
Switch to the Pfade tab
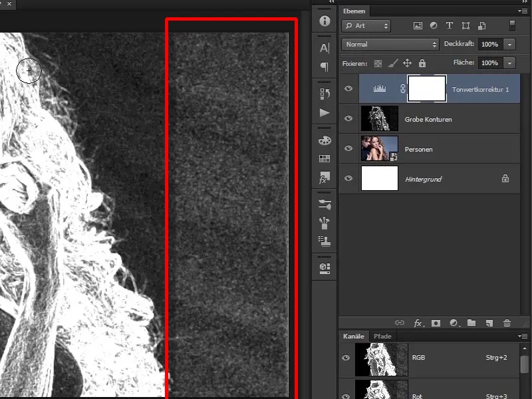[x=382, y=336]
